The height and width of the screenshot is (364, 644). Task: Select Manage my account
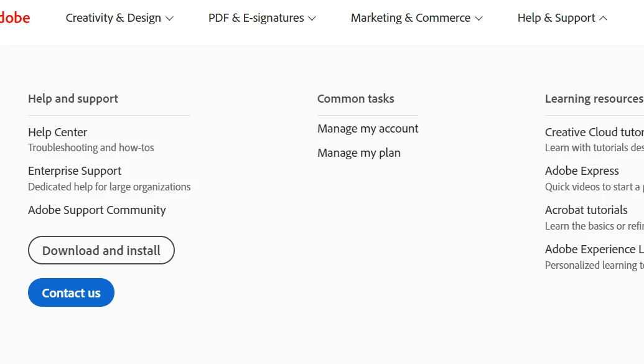(x=368, y=128)
